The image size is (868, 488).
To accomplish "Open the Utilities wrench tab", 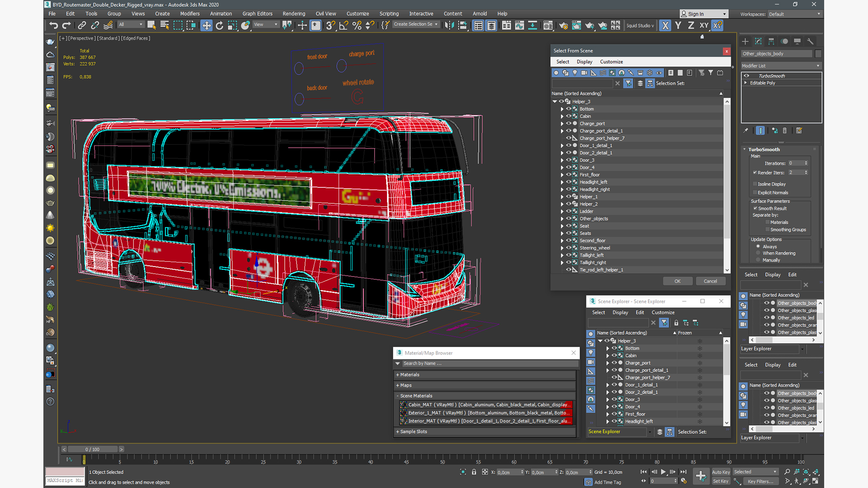I will tap(810, 42).
